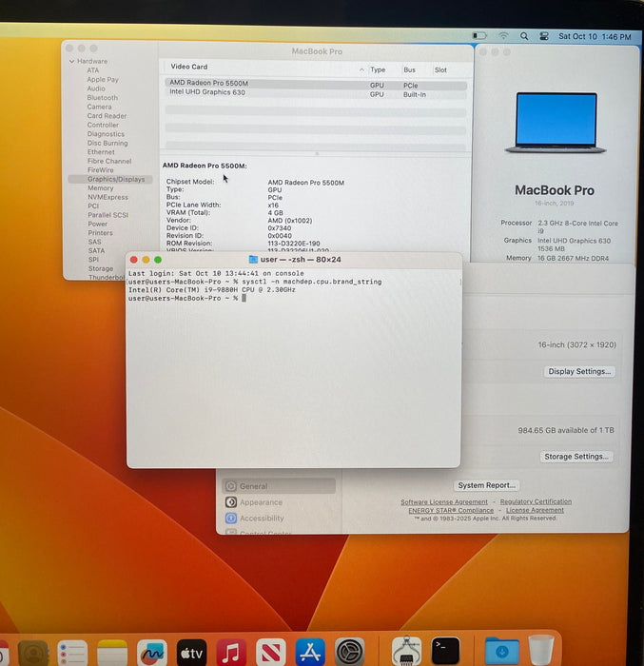Open Control Center

point(544,36)
